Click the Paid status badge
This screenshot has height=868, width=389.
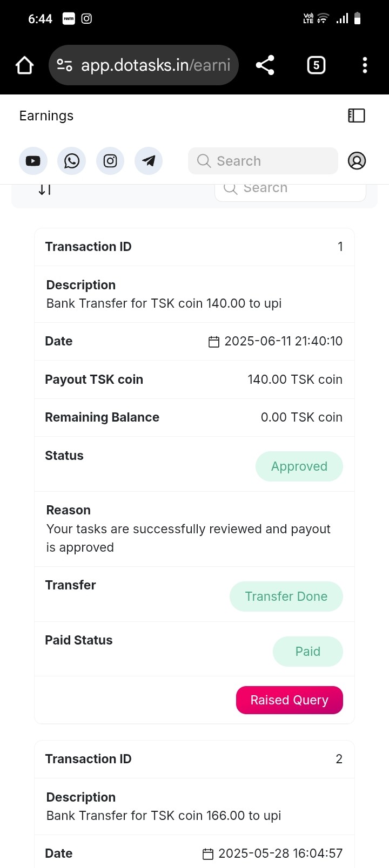tap(307, 652)
